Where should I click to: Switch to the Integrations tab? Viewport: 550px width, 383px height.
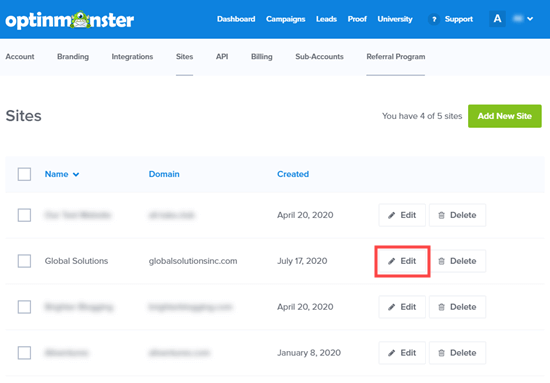point(132,56)
